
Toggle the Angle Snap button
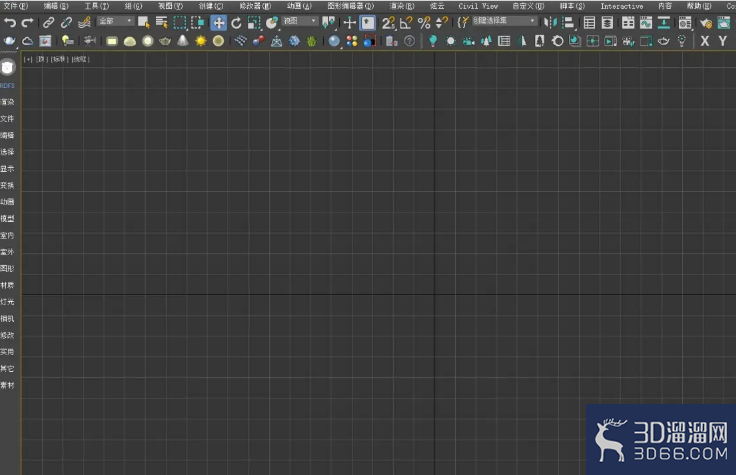click(406, 23)
